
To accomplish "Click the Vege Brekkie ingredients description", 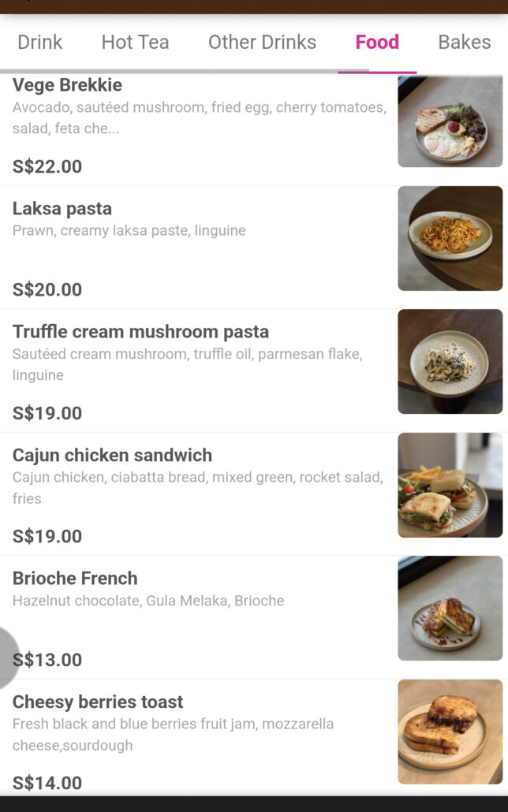I will [x=199, y=117].
